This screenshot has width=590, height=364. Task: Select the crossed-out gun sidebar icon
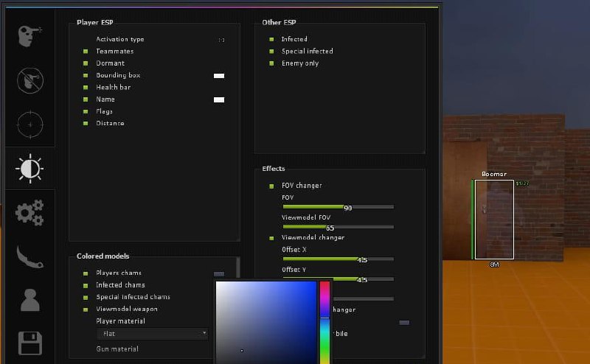tap(29, 80)
